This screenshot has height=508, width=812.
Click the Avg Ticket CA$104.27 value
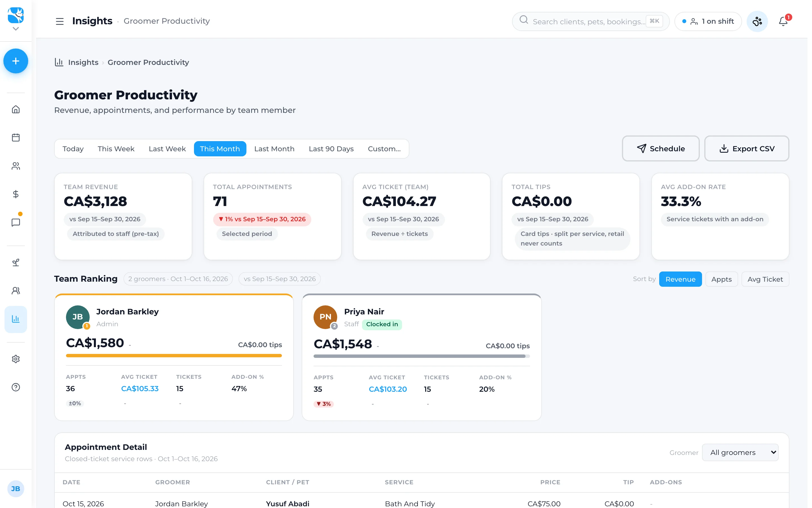(x=399, y=201)
